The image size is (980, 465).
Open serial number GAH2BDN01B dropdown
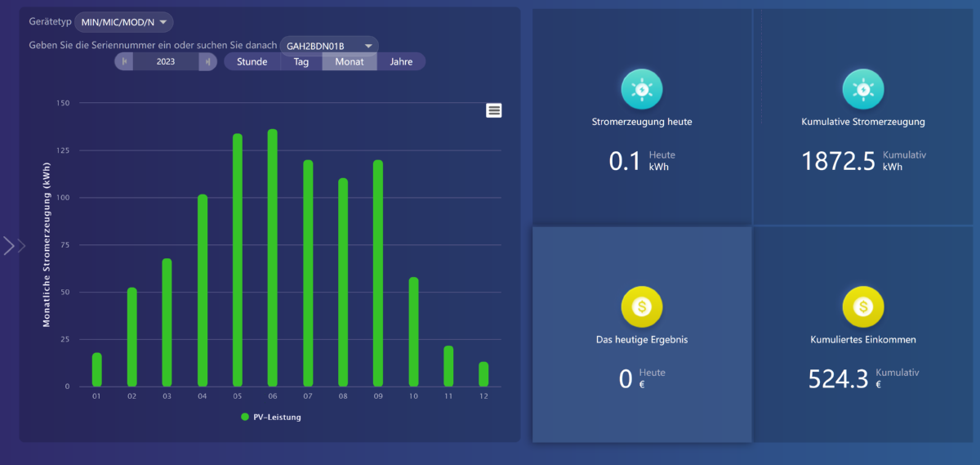coord(329,46)
